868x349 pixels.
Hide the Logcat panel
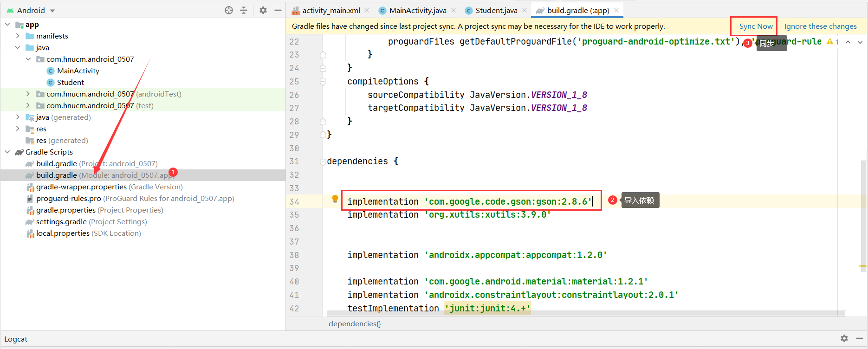859,339
